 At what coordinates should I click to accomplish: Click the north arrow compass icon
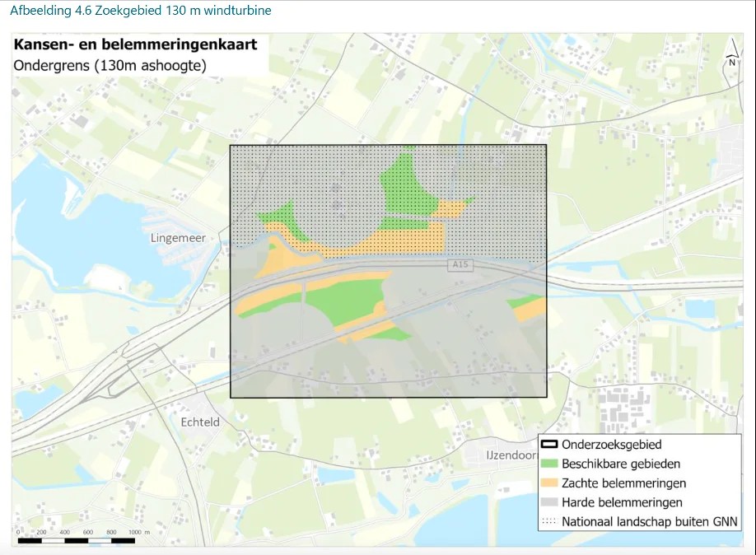point(732,54)
